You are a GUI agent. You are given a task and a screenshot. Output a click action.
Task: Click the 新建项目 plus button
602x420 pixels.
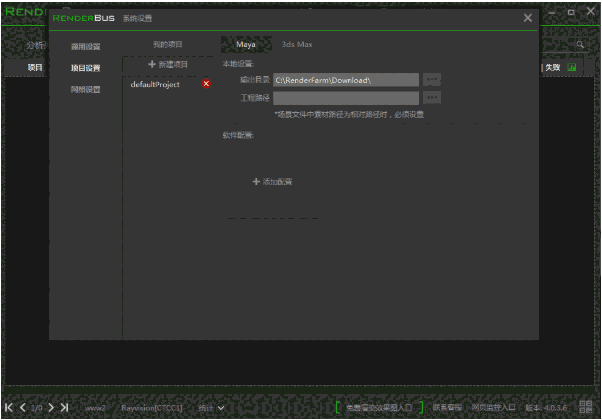point(168,64)
